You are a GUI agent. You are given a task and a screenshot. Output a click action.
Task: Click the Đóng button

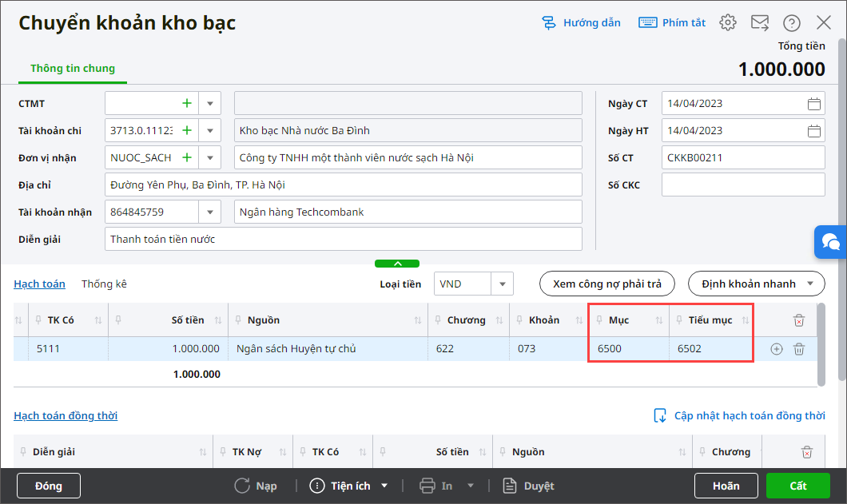[x=49, y=486]
